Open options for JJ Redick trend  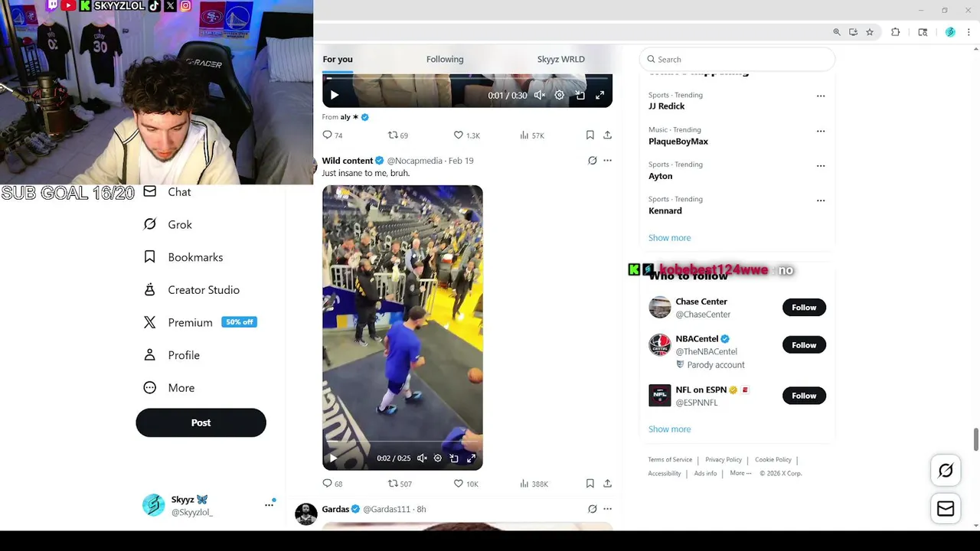point(821,96)
